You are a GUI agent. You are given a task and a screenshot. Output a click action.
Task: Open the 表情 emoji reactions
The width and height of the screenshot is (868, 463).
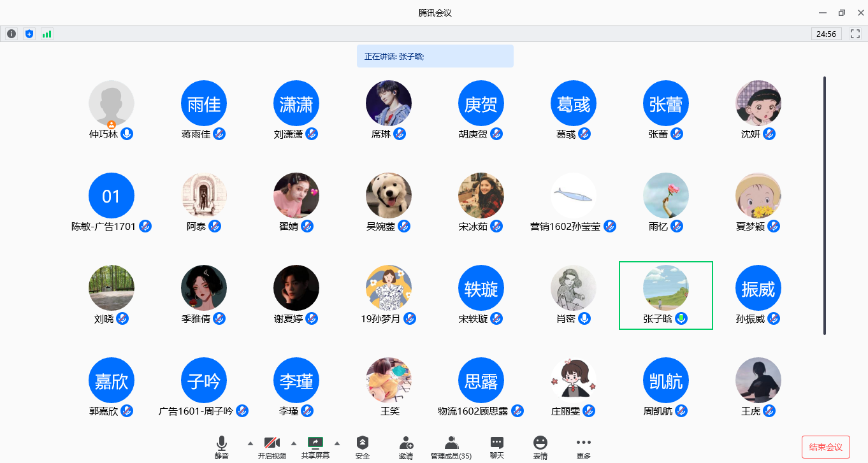[x=540, y=447]
